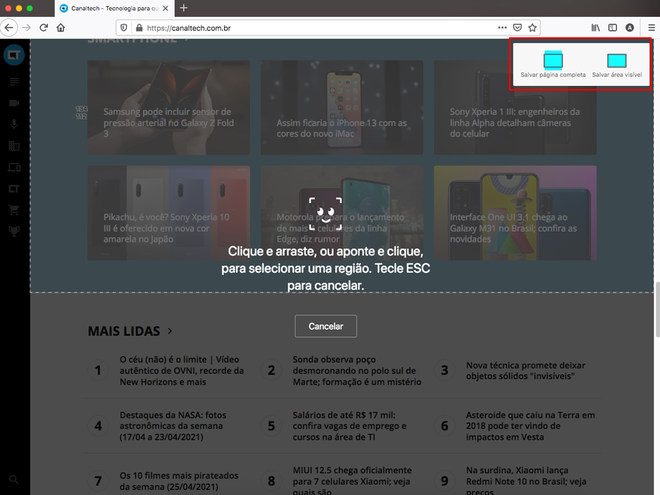Image resolution: width=660 pixels, height=495 pixels.
Task: Open the OVNI New Horizons article link
Action: 182,371
